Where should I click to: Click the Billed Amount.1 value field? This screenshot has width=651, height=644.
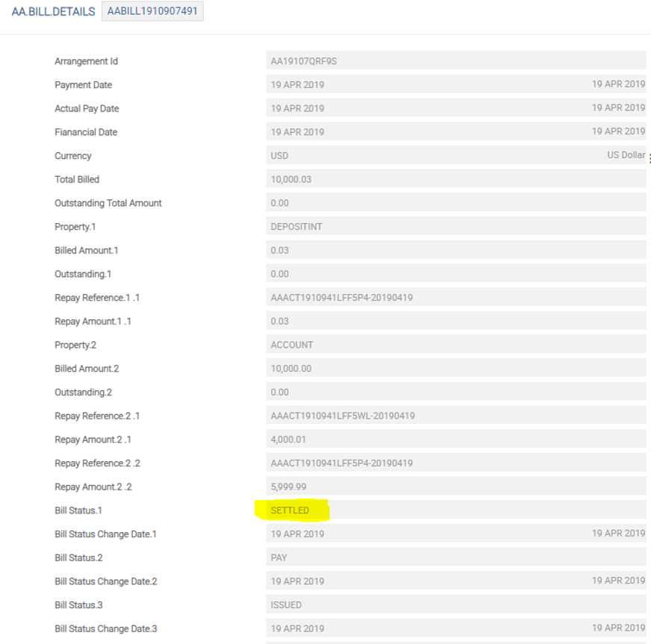click(x=455, y=251)
